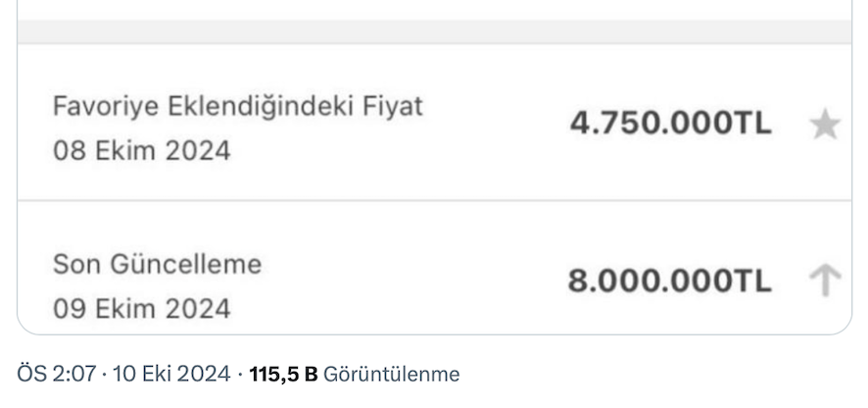Click the 8.000.000TL updated price
The height and width of the screenshot is (408, 868).
click(670, 281)
